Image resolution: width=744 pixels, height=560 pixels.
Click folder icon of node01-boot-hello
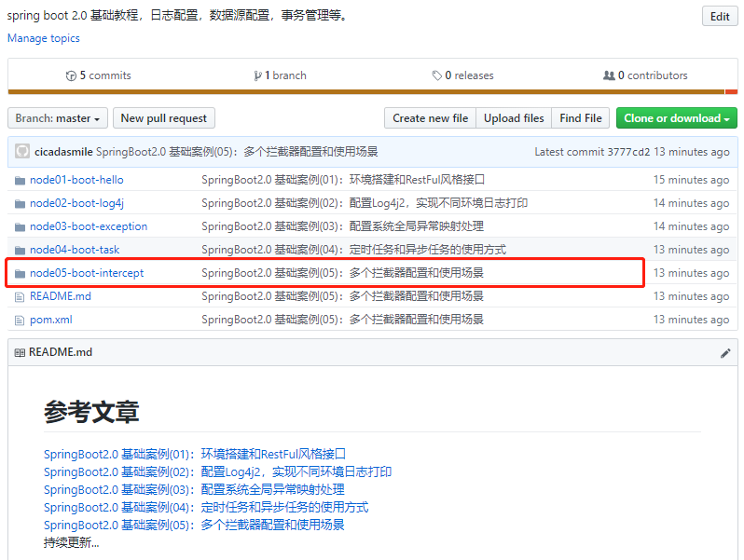[20, 180]
